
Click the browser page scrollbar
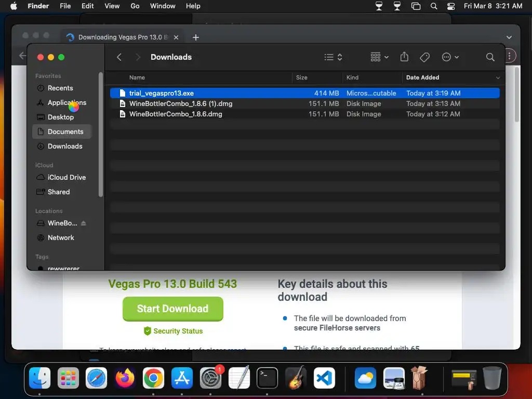coord(517,95)
